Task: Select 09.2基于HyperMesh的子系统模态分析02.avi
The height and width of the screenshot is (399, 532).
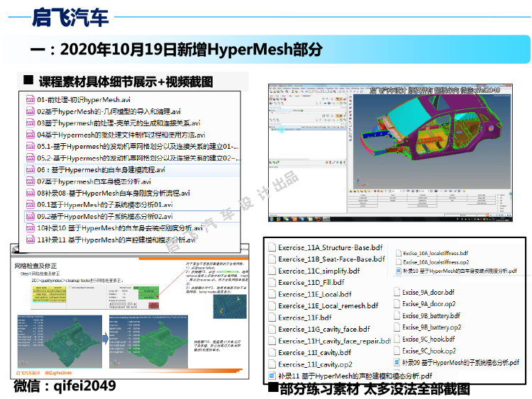Action: click(x=105, y=216)
